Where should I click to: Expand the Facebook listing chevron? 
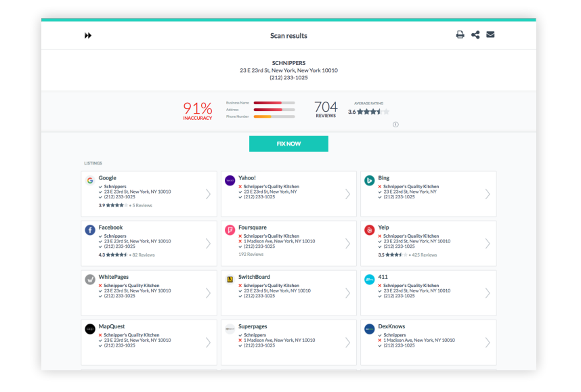(209, 244)
